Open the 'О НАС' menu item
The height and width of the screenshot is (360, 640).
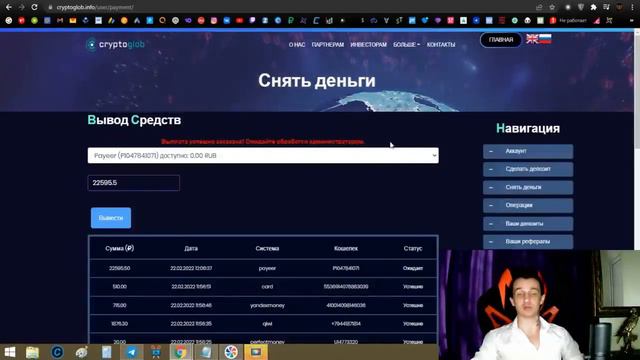pos(297,44)
